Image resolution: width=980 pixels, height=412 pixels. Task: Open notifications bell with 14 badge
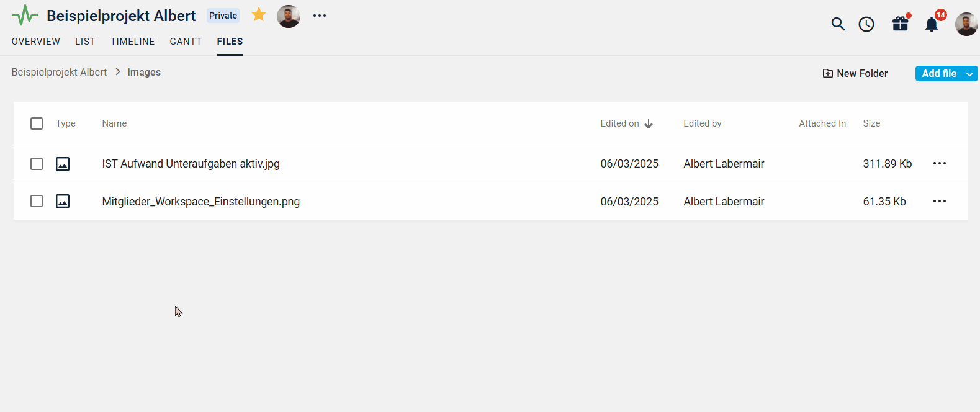click(x=932, y=24)
